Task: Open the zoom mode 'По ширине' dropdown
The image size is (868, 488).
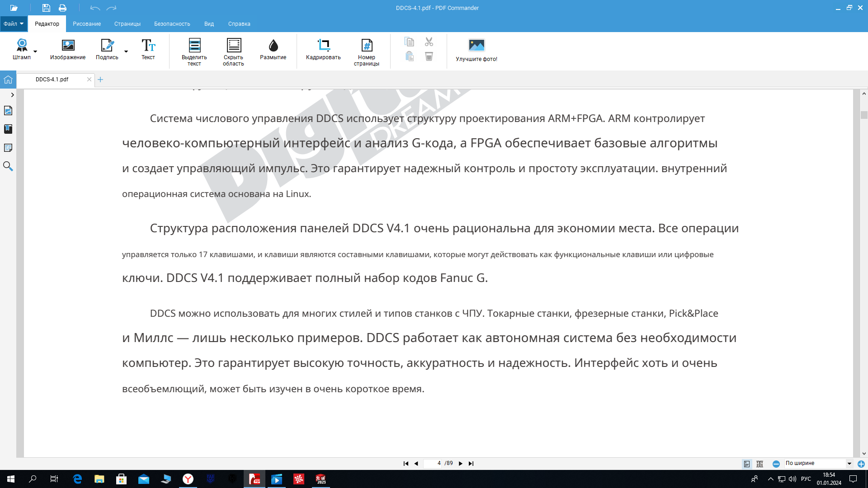Action: click(x=849, y=464)
